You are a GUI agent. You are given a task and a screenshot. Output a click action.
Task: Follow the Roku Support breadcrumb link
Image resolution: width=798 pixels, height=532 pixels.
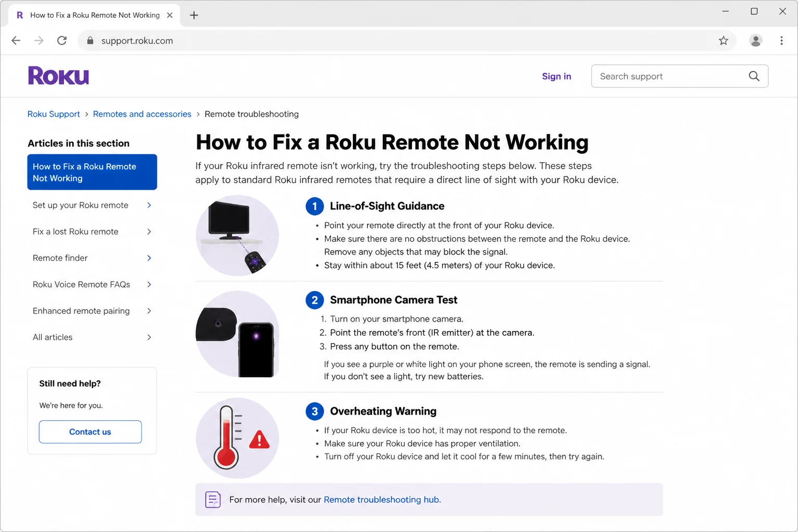54,114
